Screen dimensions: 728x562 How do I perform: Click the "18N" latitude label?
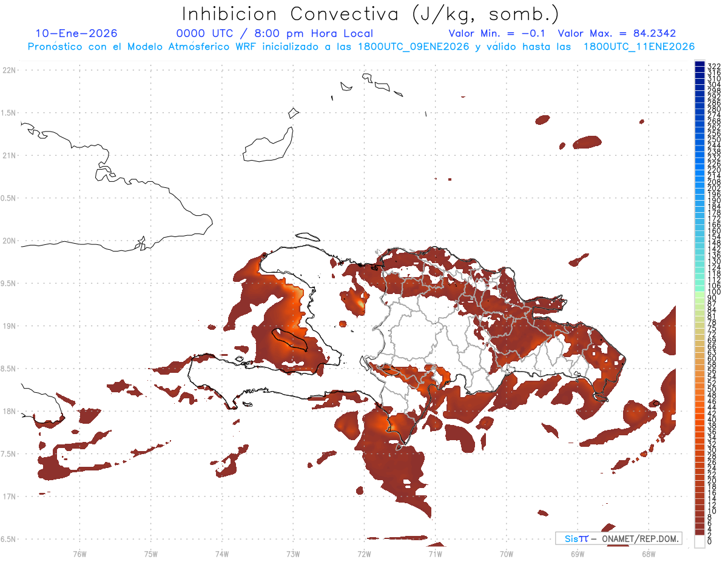click(x=8, y=411)
